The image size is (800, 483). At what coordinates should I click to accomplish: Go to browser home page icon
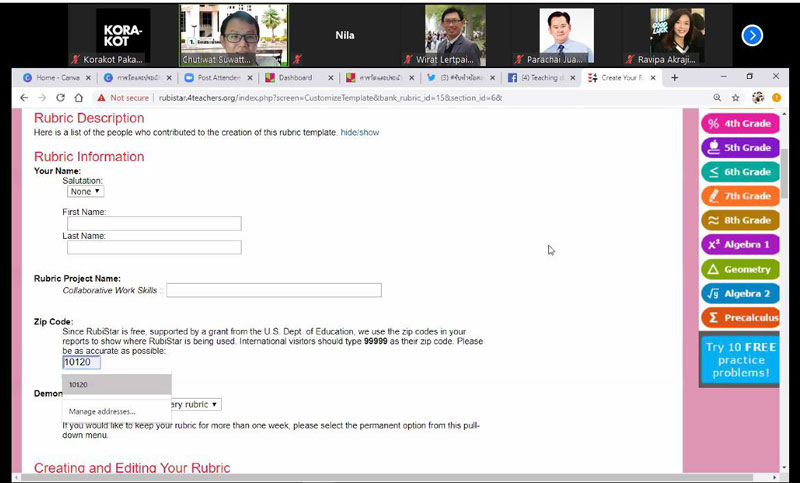79,98
